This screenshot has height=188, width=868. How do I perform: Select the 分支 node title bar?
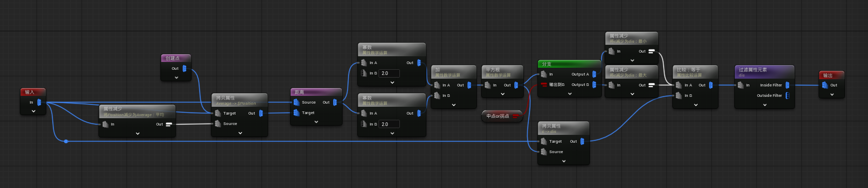click(569, 64)
